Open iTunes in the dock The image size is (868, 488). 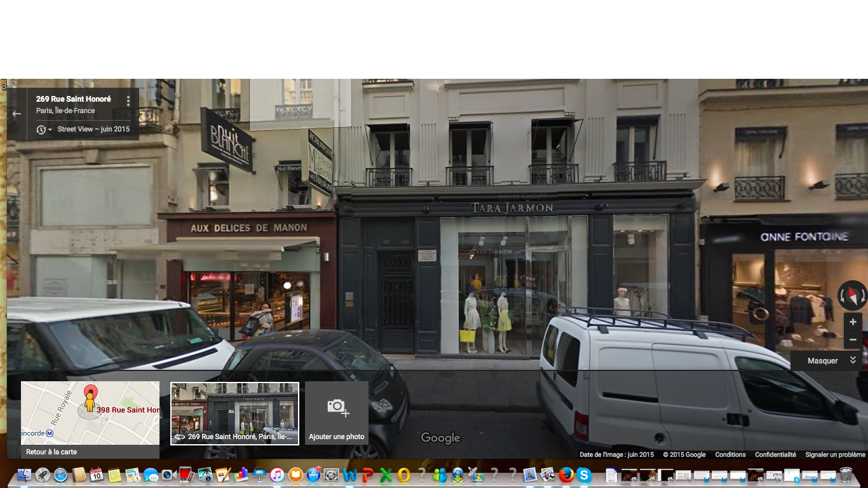[x=277, y=475]
